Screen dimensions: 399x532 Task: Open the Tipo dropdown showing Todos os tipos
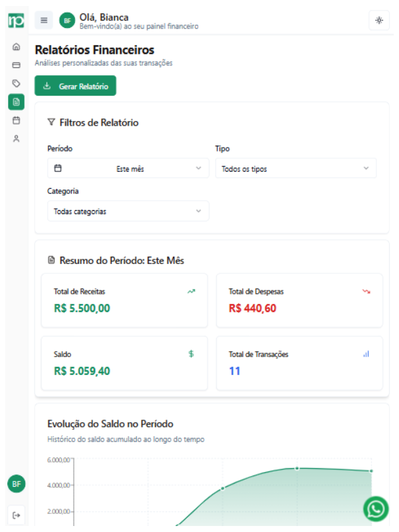click(x=295, y=169)
